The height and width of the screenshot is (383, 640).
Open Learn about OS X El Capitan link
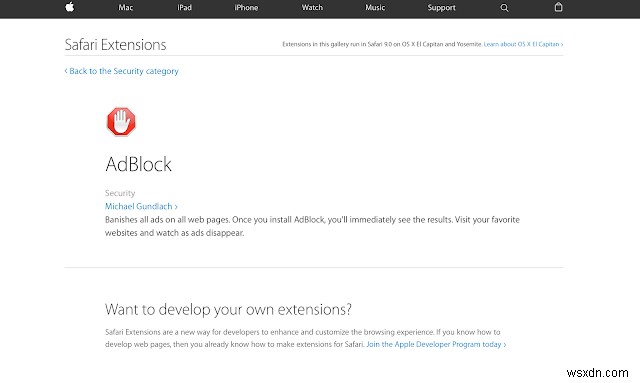click(x=524, y=44)
